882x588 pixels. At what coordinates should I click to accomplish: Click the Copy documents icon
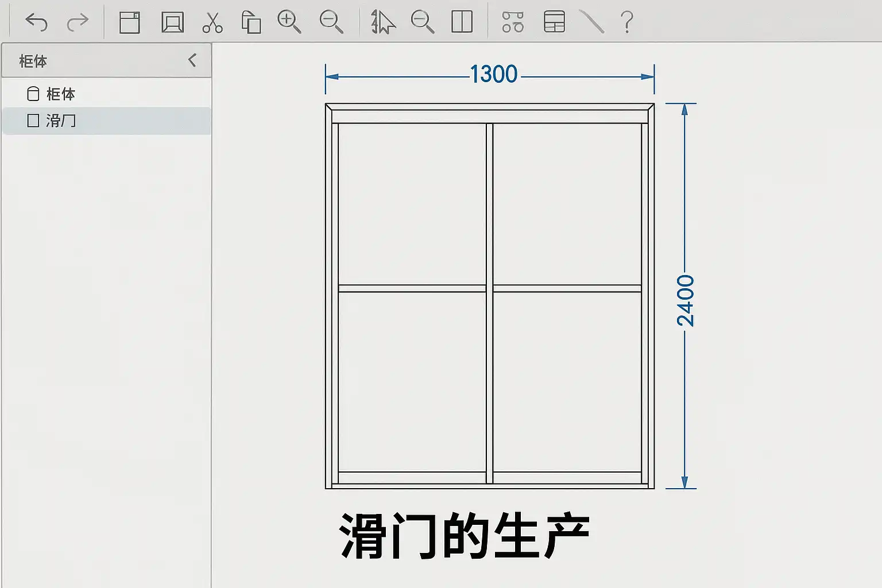(x=251, y=22)
